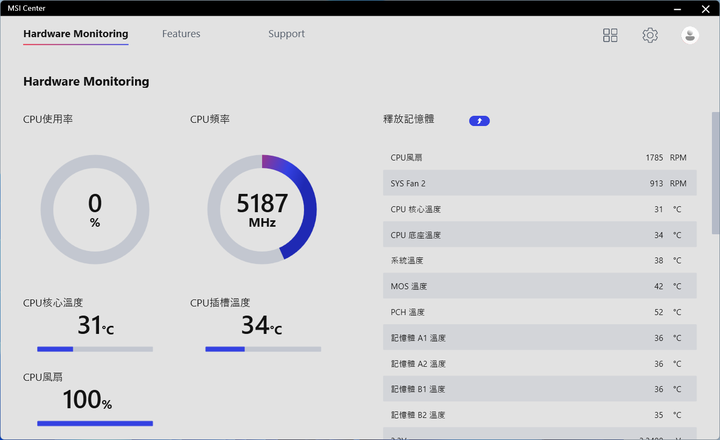Image resolution: width=720 pixels, height=440 pixels.
Task: Select the SYS Fan 2 row
Action: coord(540,183)
